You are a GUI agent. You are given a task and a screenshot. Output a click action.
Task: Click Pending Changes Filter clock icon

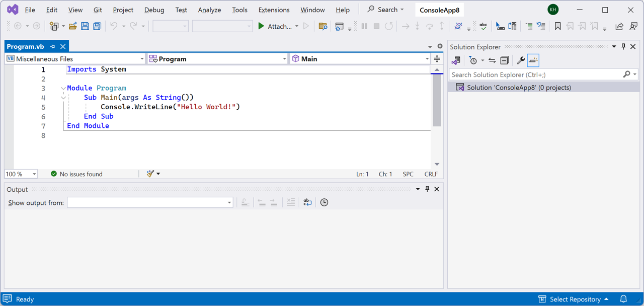coord(473,60)
